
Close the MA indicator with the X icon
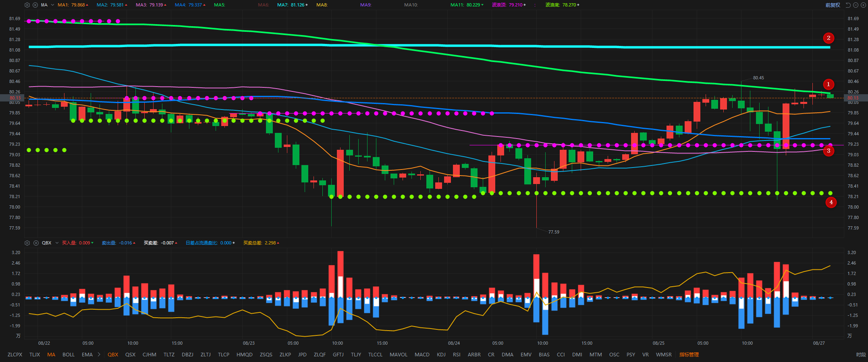[35, 5]
